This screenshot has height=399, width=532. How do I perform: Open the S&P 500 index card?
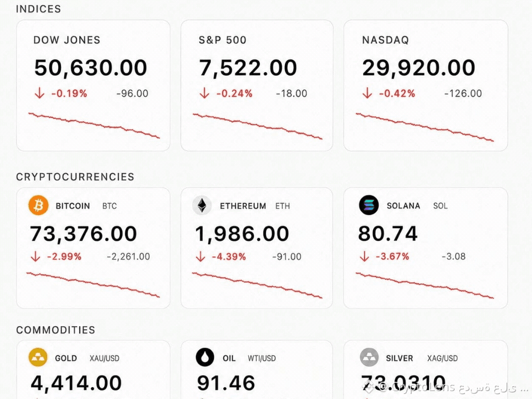257,86
